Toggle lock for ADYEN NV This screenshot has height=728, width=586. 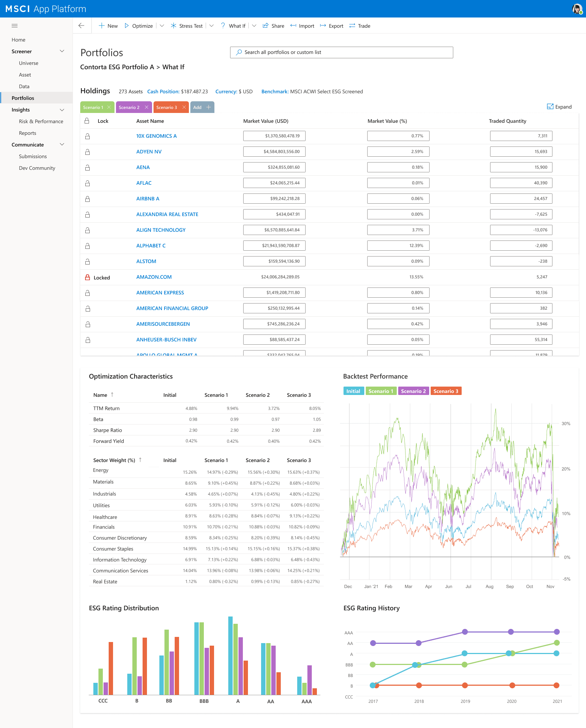click(88, 152)
